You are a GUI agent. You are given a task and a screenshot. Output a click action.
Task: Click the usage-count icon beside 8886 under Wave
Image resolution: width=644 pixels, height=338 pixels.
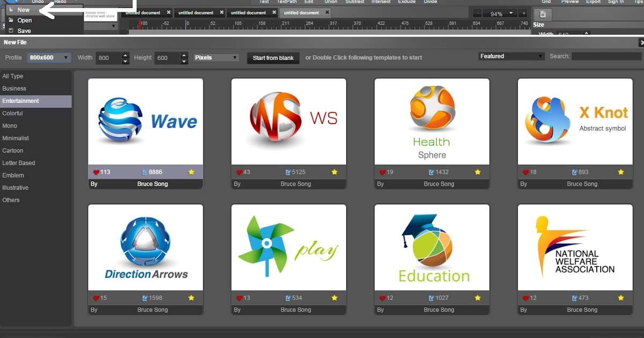[145, 172]
